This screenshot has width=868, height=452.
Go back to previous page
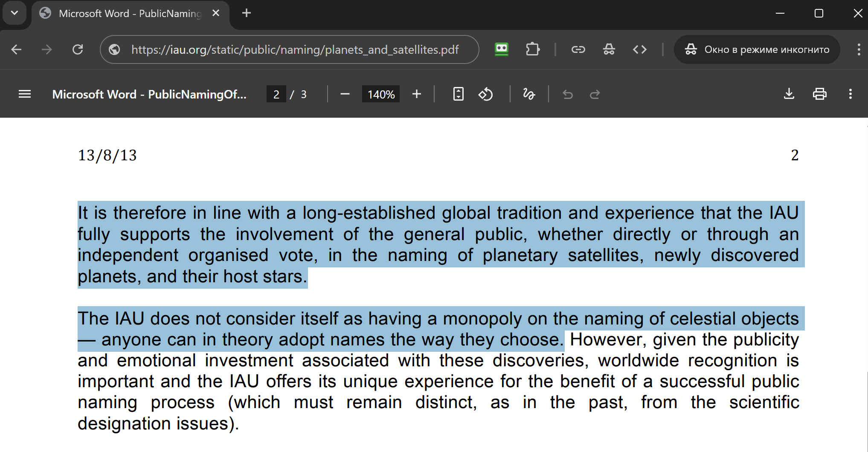(x=16, y=49)
